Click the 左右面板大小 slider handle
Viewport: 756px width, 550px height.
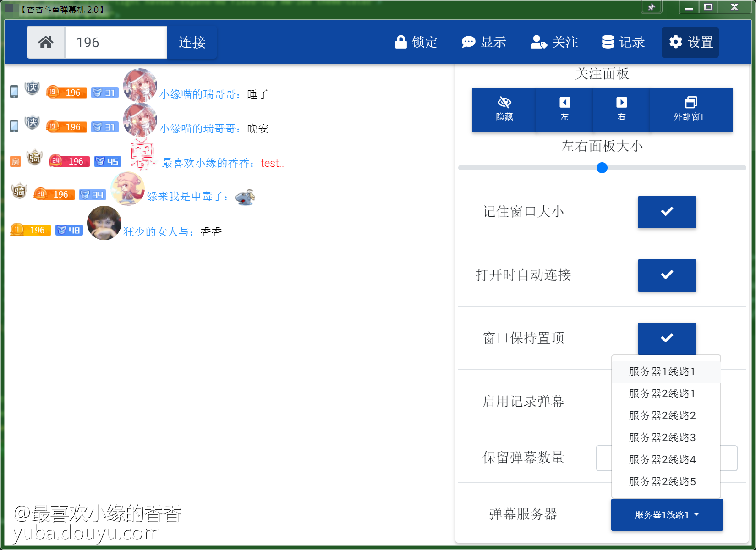pyautogui.click(x=602, y=168)
